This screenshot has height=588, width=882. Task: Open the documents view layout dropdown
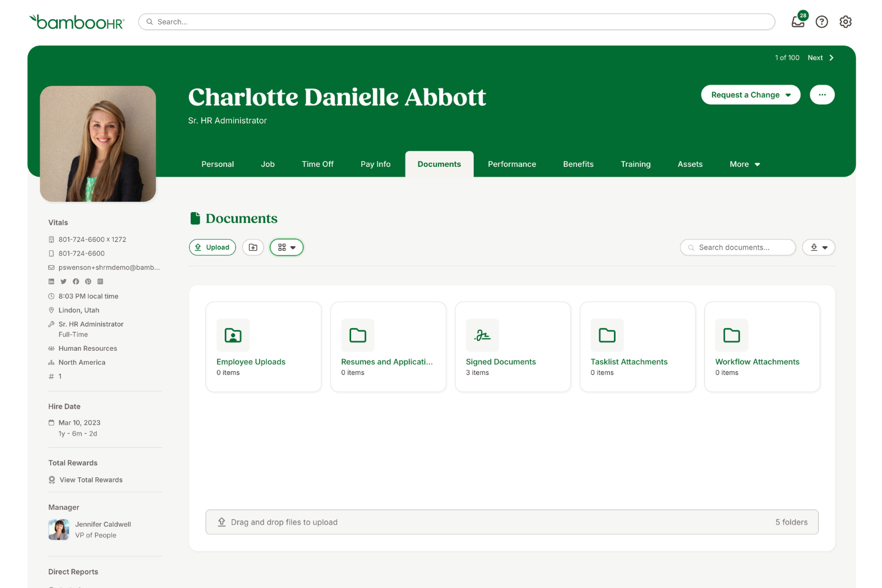(287, 247)
